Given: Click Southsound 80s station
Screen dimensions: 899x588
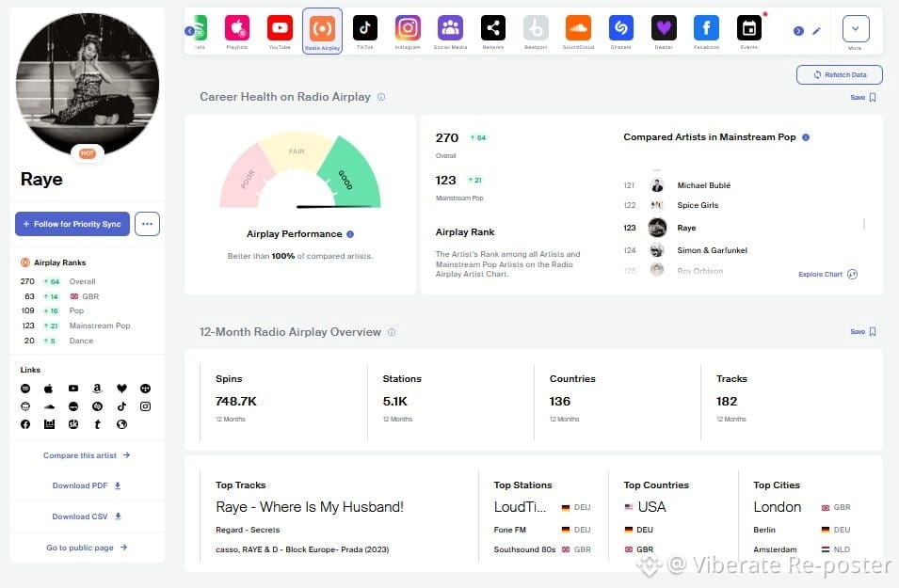Looking at the screenshot, I should tap(524, 549).
